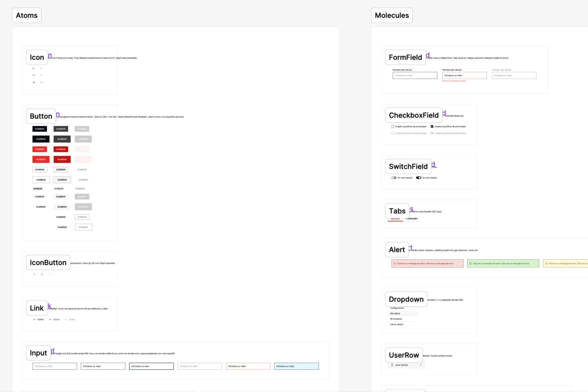Image resolution: width=588 pixels, height=392 pixels.
Task: Click the 'UserRow' component label
Action: 404,355
